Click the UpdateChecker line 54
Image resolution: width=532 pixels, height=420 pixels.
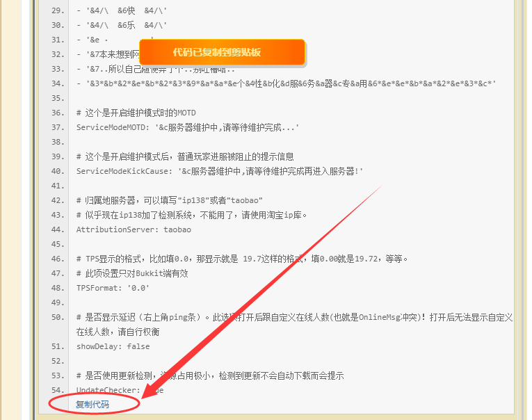click(120, 390)
